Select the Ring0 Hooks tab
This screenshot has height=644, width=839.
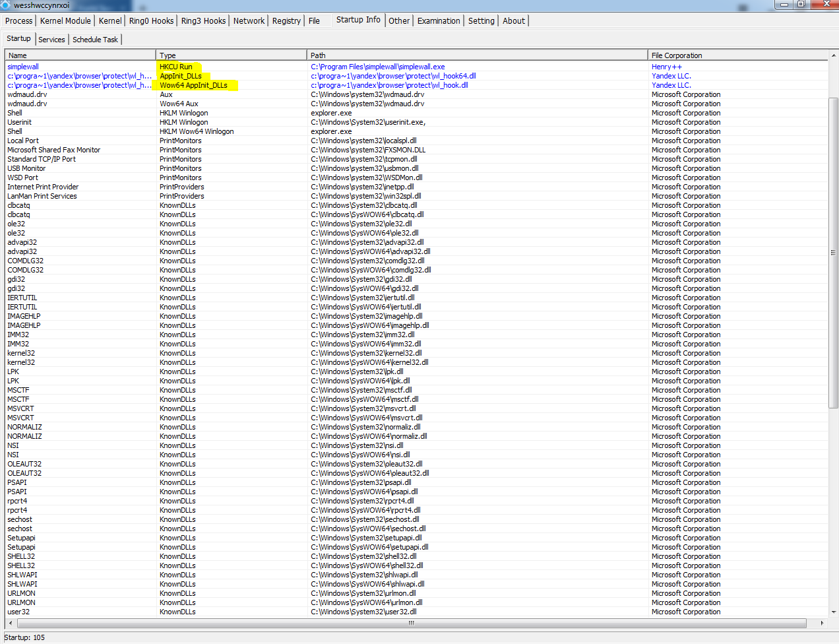point(151,20)
